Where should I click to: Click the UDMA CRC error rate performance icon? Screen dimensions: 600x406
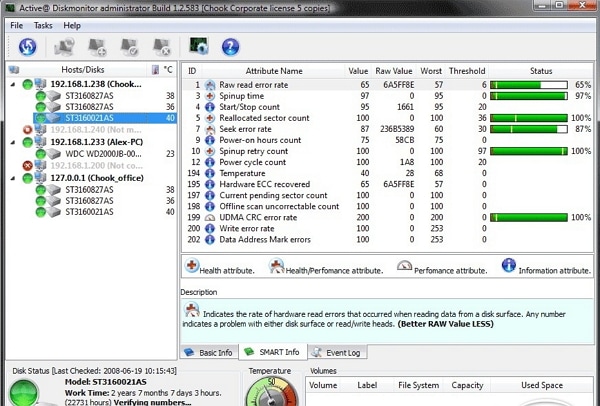click(210, 217)
